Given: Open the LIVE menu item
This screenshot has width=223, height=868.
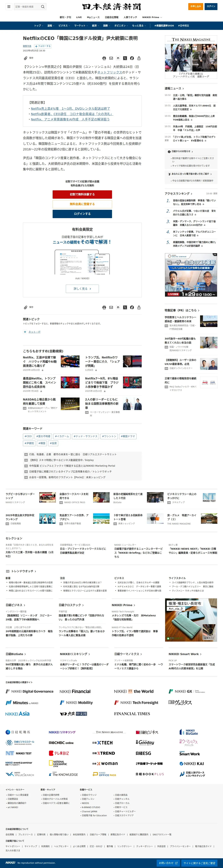Looking at the screenshot, I should coord(79,17).
